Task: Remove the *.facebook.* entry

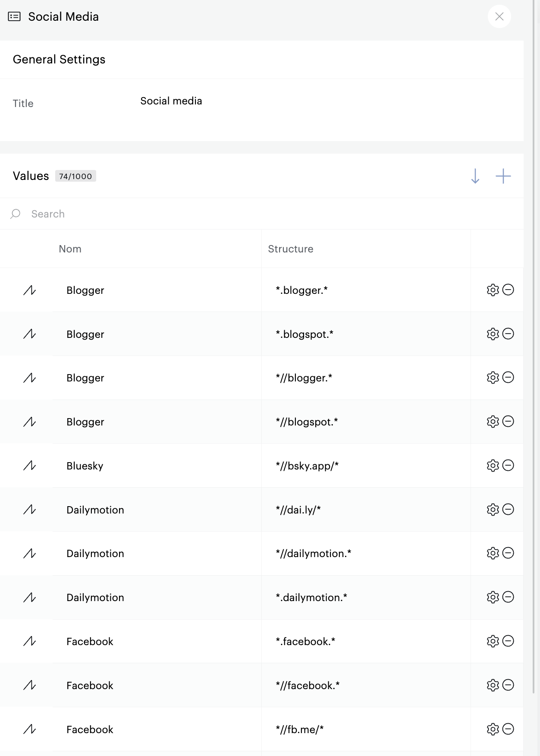Action: pos(509,641)
